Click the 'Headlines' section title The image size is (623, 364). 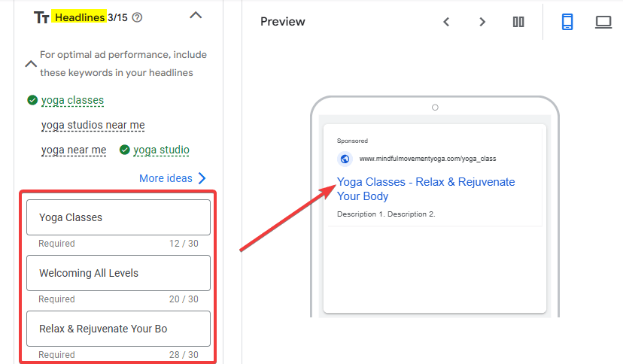pos(80,17)
